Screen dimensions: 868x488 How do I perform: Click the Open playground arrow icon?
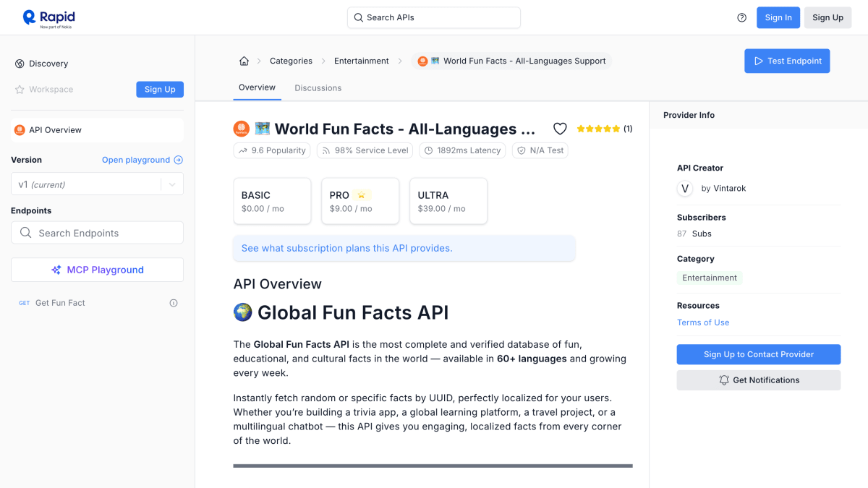(179, 160)
